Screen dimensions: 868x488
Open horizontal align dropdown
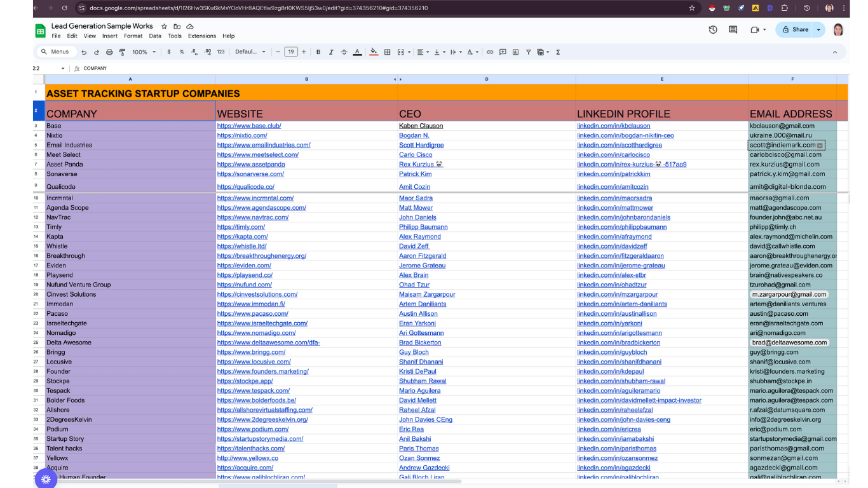[423, 52]
